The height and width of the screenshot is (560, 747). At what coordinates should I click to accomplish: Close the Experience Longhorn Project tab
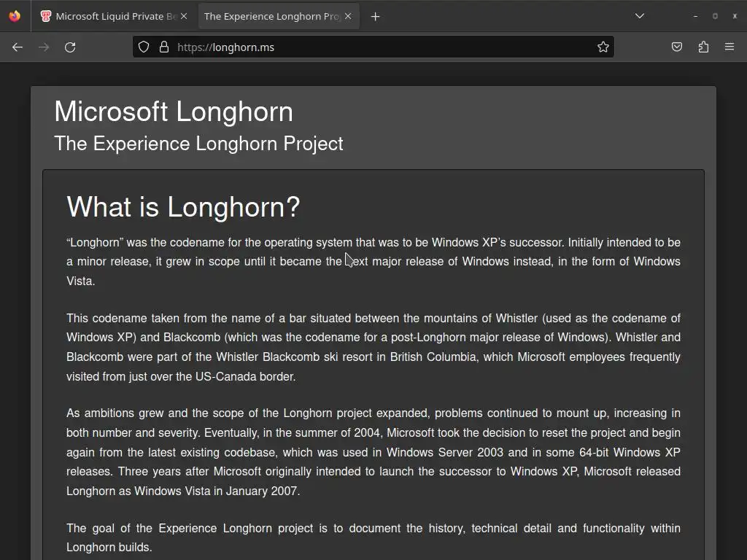click(348, 16)
